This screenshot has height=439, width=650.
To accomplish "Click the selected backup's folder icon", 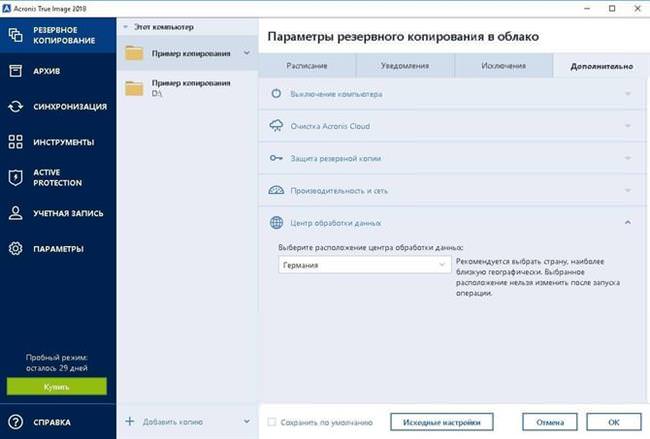I will (134, 53).
